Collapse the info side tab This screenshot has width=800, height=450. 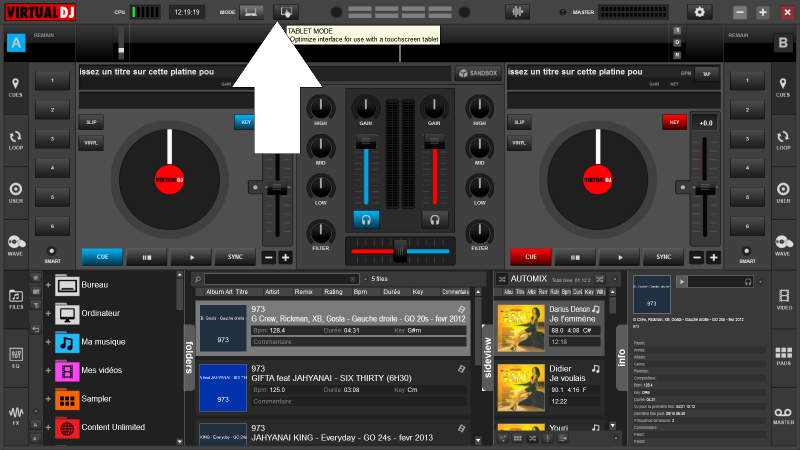tap(621, 357)
